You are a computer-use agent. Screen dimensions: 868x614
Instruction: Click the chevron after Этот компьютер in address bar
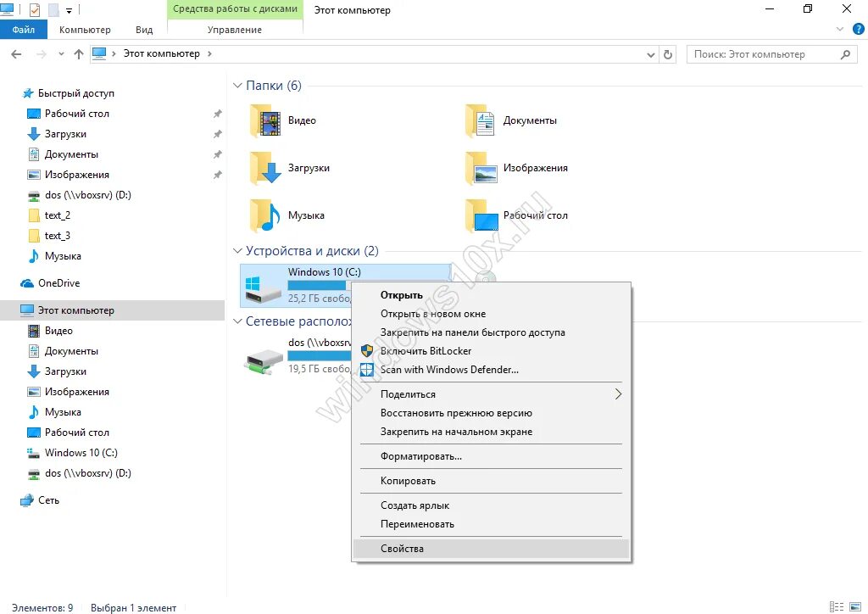pos(209,53)
